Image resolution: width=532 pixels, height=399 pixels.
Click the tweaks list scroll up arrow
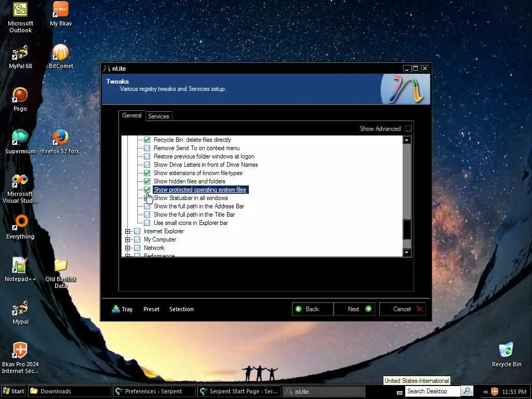pyautogui.click(x=406, y=140)
